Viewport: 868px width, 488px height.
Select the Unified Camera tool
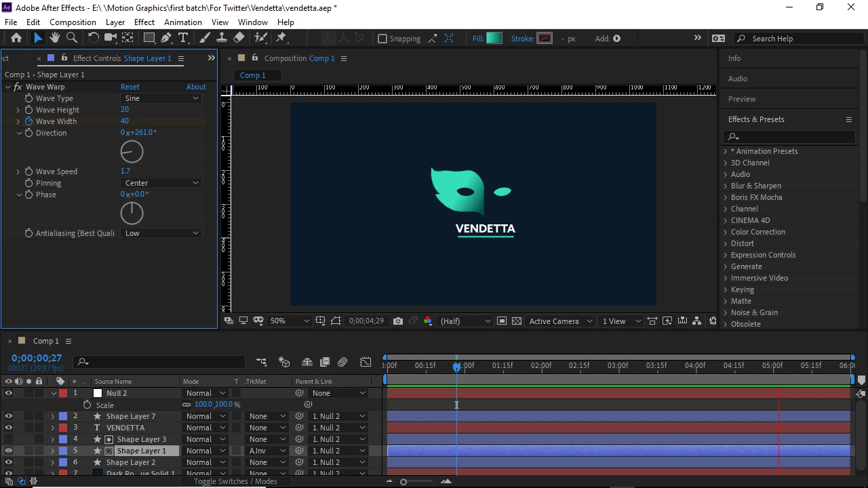[x=111, y=38]
